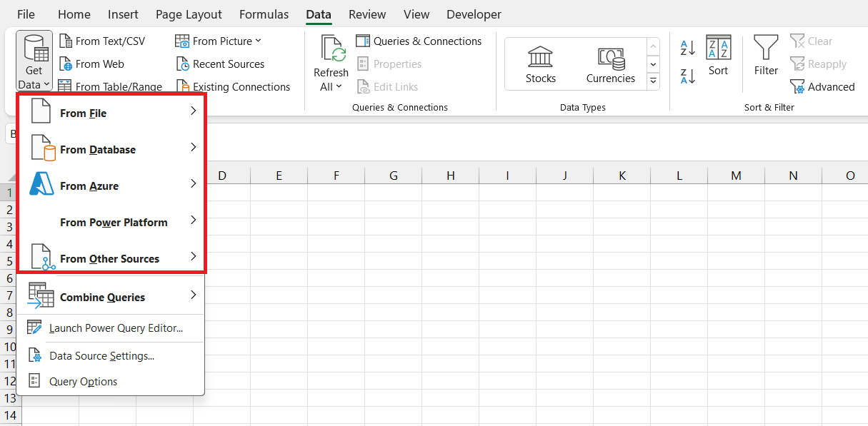Switch to the Developer tab
This screenshot has width=868, height=426.
(474, 14)
